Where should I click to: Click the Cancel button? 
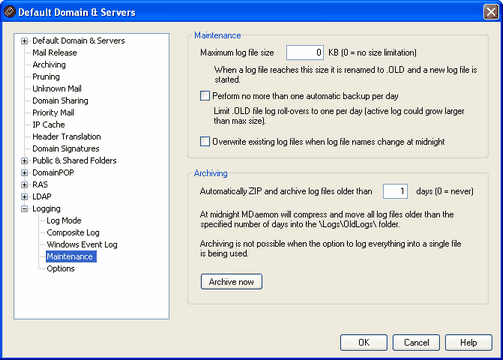click(x=416, y=343)
